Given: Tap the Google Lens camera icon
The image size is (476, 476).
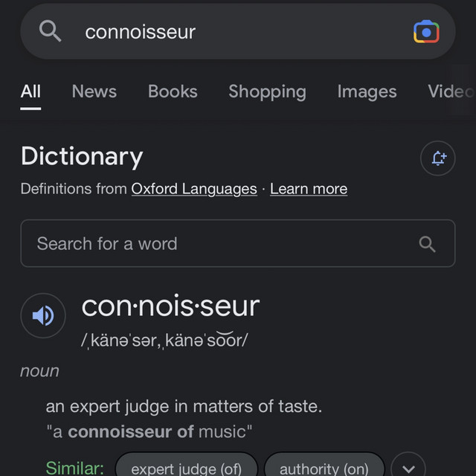Looking at the screenshot, I should pos(426,31).
